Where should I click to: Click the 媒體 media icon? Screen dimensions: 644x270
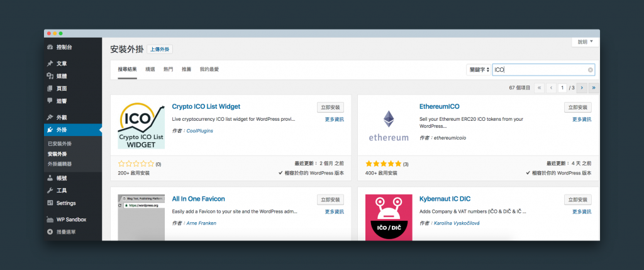(50, 76)
